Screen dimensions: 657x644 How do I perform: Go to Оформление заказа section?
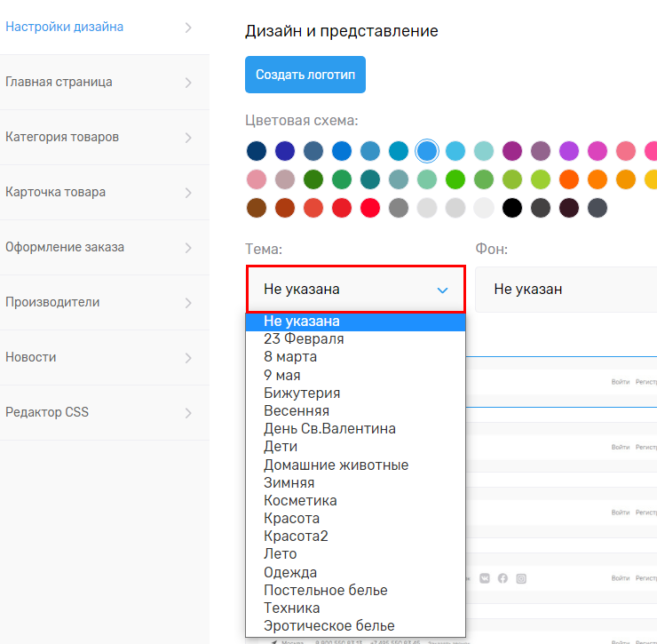(65, 248)
